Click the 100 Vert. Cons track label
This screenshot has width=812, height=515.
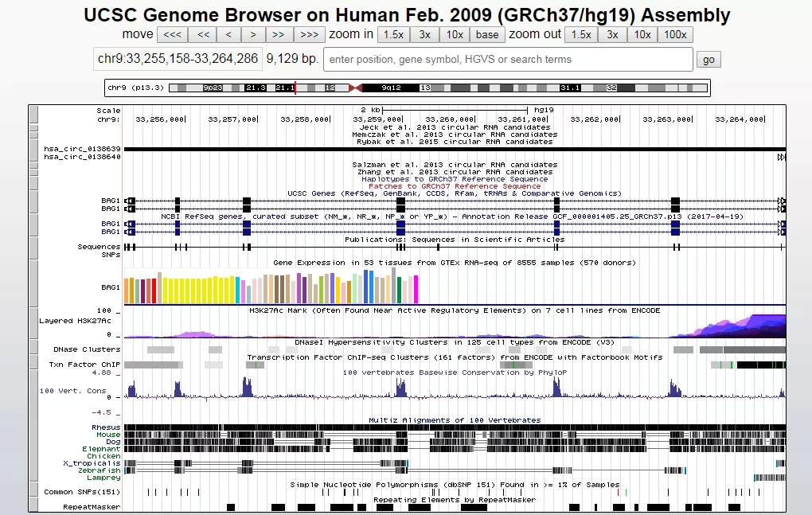tap(73, 391)
